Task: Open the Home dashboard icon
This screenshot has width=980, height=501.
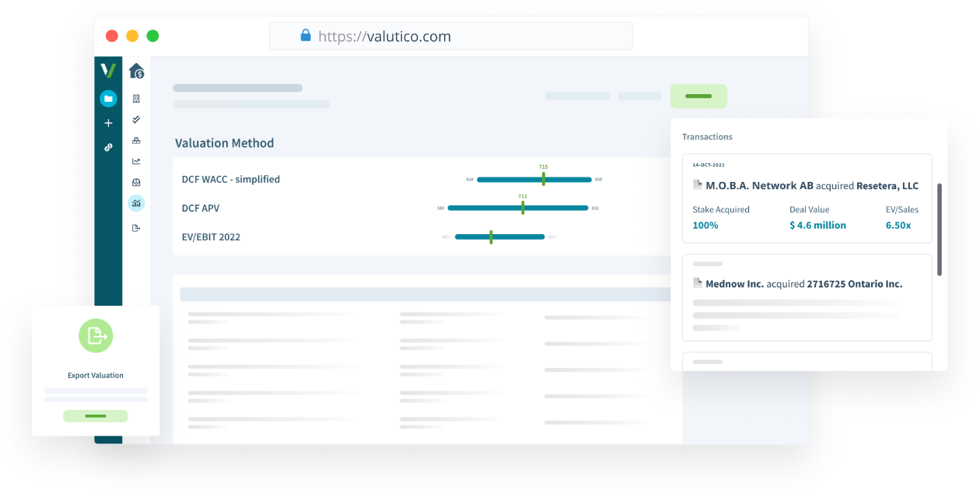Action: 135,72
